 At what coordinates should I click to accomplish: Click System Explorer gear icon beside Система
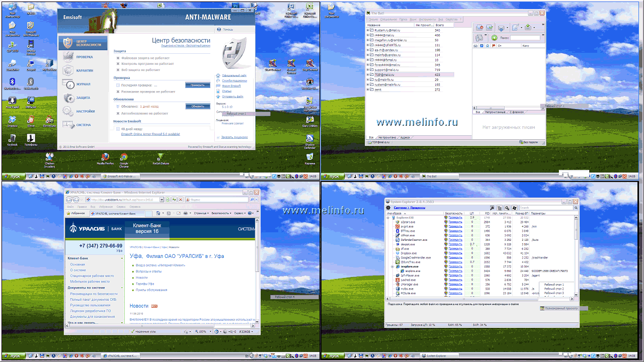click(388, 208)
